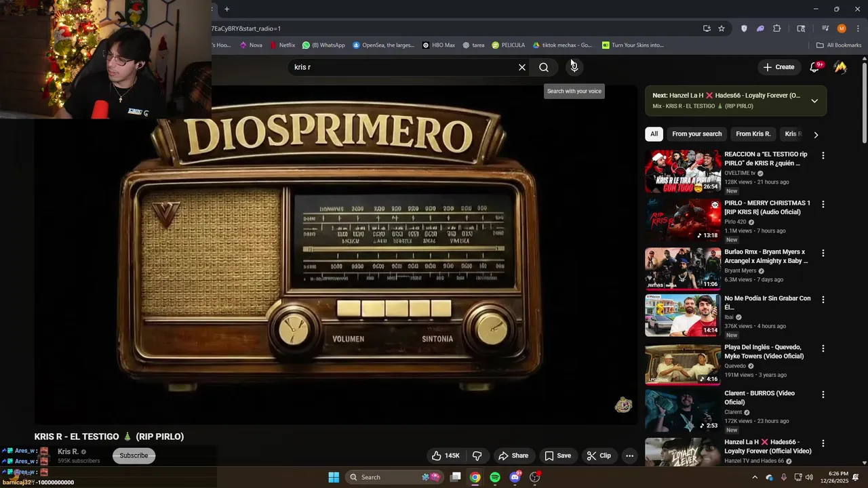
Task: Select the All filter chip
Action: 654,134
